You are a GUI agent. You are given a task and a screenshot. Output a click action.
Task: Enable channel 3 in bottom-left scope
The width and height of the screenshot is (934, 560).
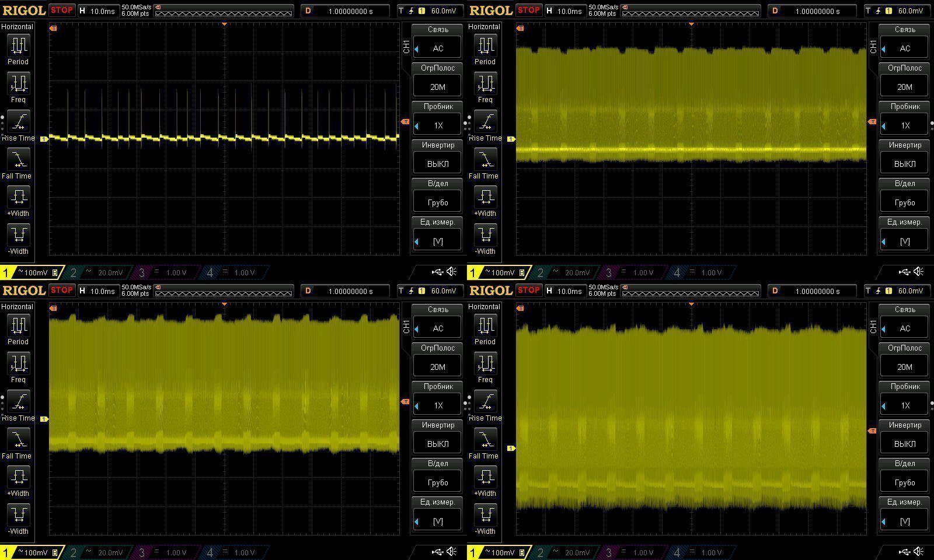142,552
